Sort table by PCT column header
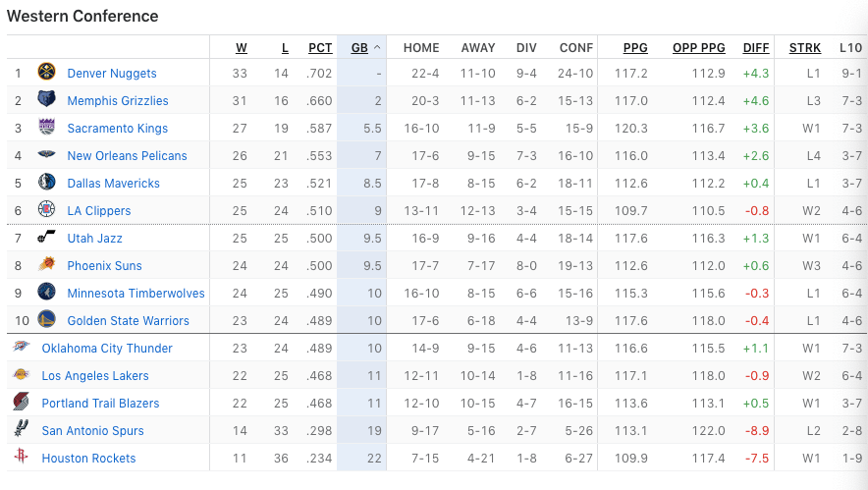This screenshot has width=868, height=490. 320,47
